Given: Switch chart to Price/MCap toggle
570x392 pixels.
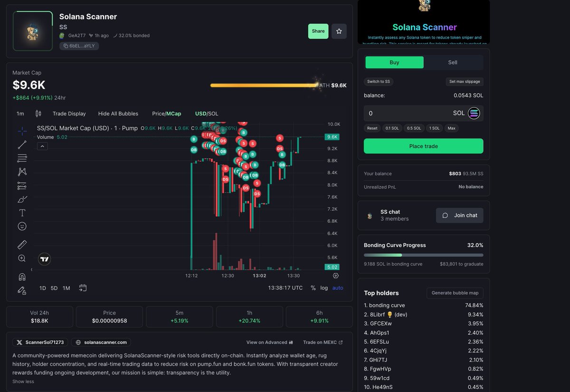Looking at the screenshot, I should 167,114.
